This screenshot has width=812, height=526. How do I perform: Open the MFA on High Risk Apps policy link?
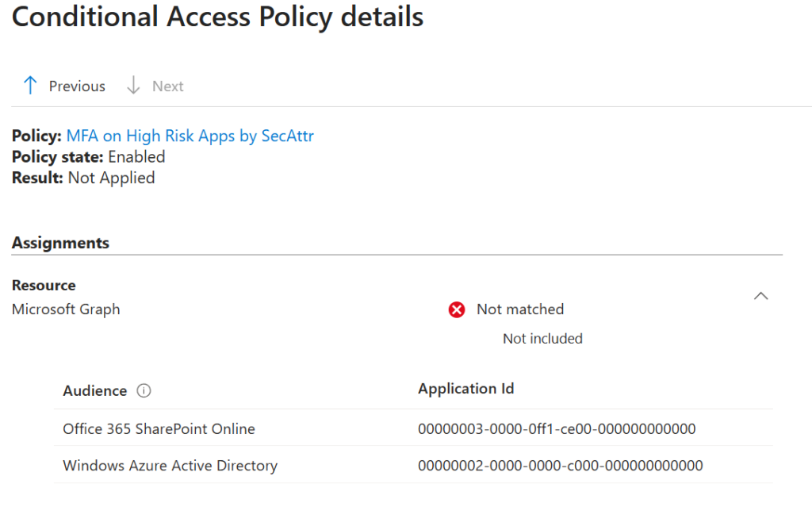click(190, 136)
